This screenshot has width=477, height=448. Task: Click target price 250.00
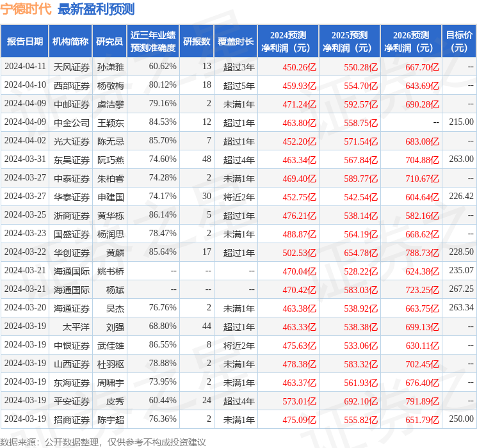click(461, 419)
